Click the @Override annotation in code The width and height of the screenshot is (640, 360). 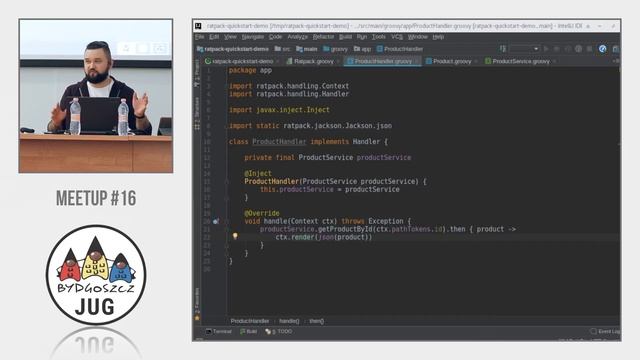tap(262, 213)
